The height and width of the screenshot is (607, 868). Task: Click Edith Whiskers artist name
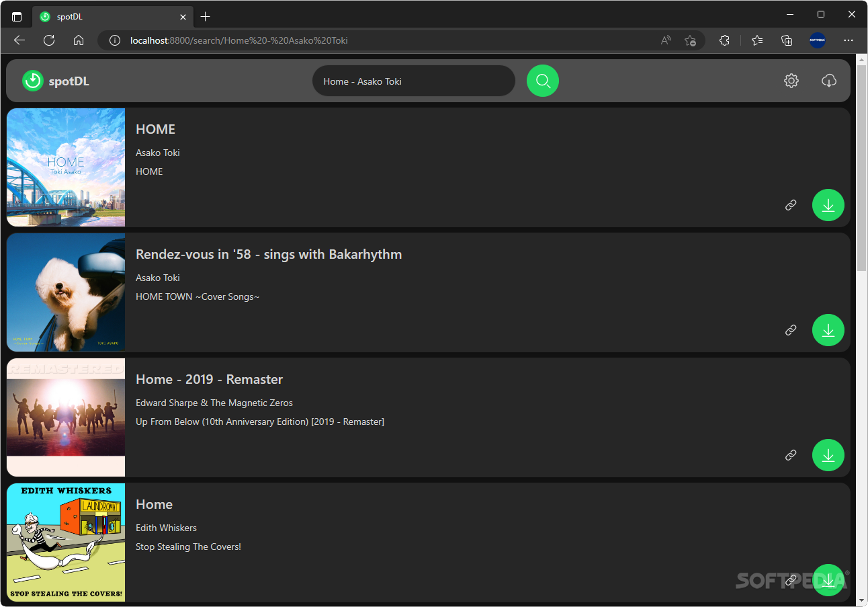point(166,528)
